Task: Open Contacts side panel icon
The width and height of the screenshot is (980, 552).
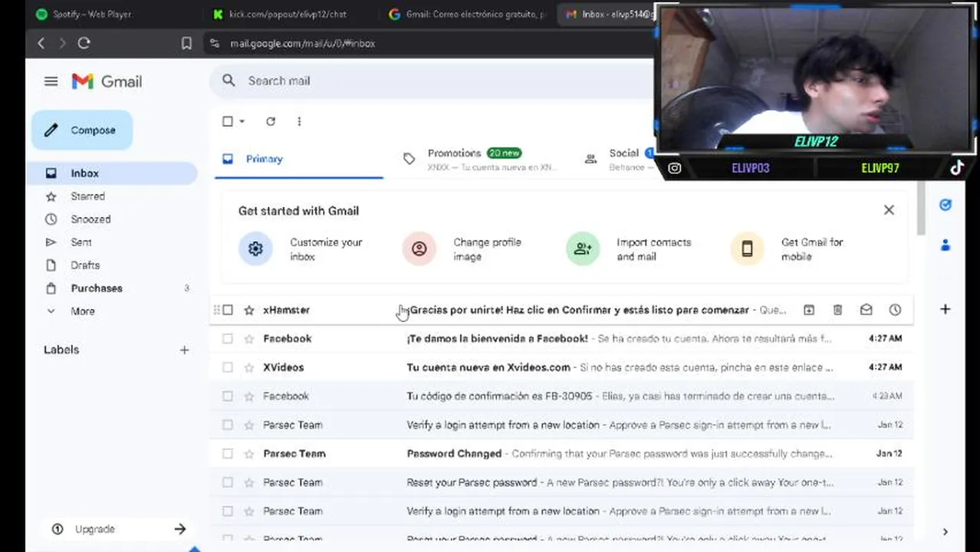Action: click(945, 245)
